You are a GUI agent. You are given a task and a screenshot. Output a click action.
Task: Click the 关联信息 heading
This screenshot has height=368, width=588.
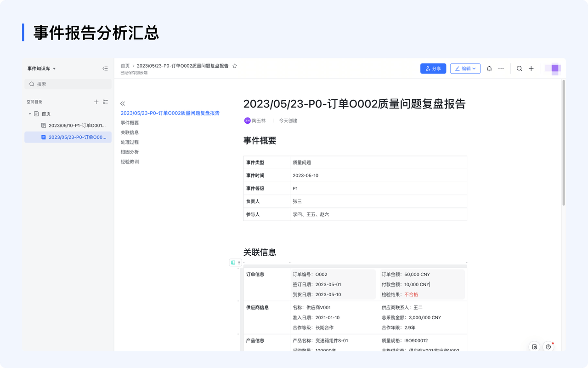260,252
